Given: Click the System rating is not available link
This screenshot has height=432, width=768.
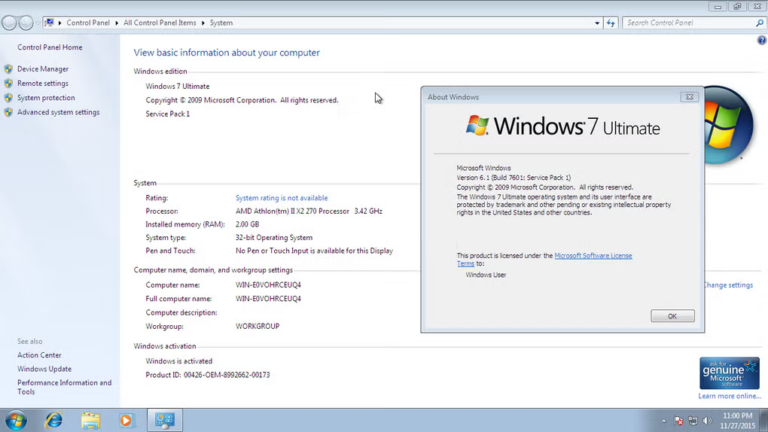Looking at the screenshot, I should click(x=282, y=198).
